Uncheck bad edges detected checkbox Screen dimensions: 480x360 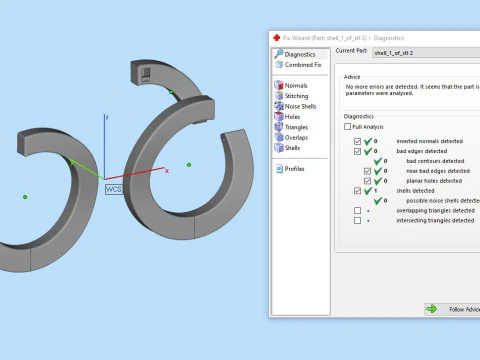[x=357, y=151]
